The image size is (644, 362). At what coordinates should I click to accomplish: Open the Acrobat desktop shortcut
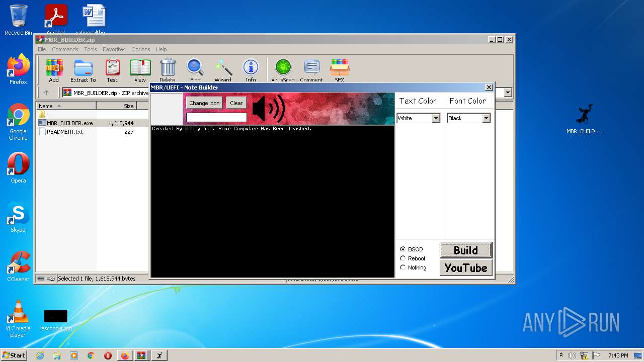(x=56, y=19)
